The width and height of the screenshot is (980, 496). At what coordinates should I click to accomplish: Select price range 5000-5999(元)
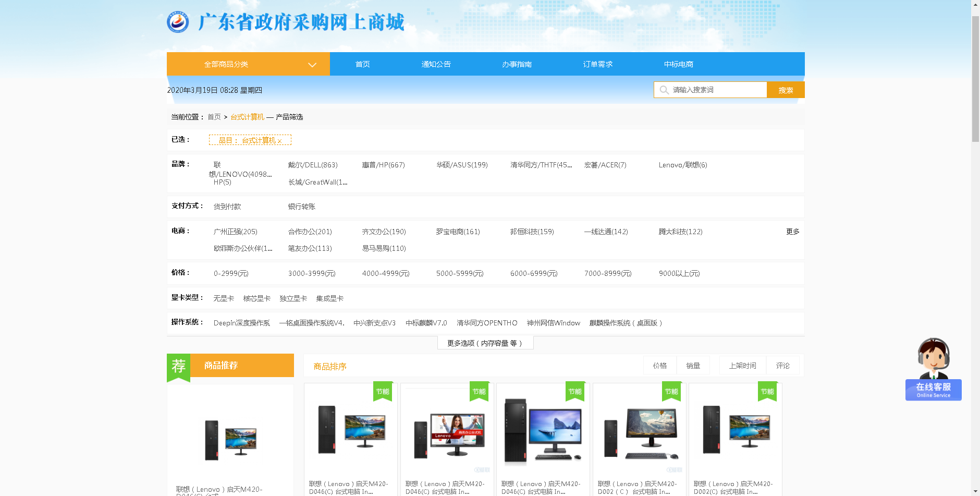460,273
